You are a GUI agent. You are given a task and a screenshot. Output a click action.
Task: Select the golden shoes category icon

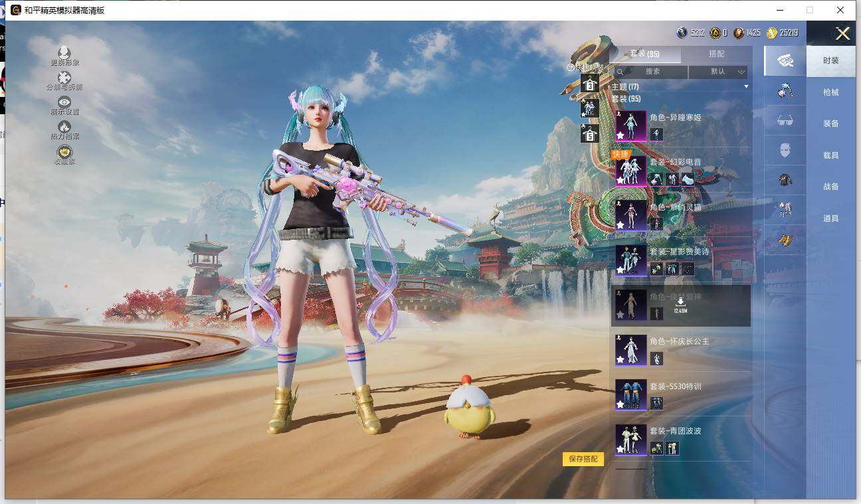[785, 241]
